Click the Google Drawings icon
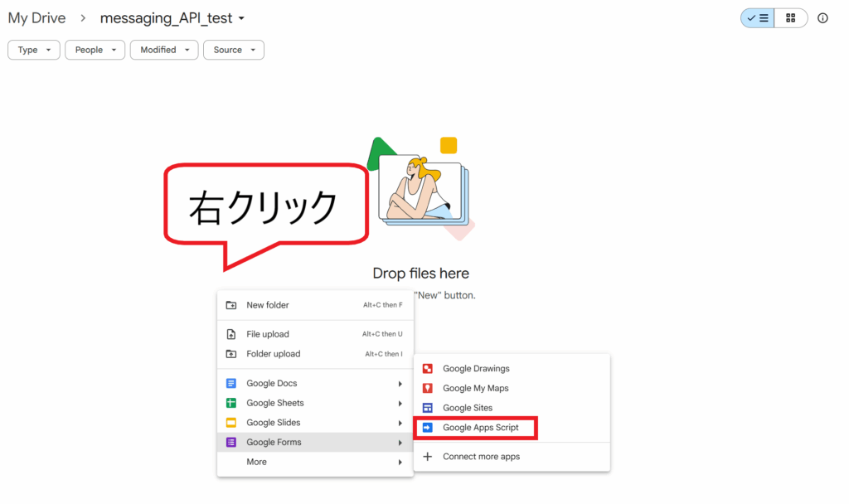Viewport: 849px width, 504px height. (x=428, y=369)
